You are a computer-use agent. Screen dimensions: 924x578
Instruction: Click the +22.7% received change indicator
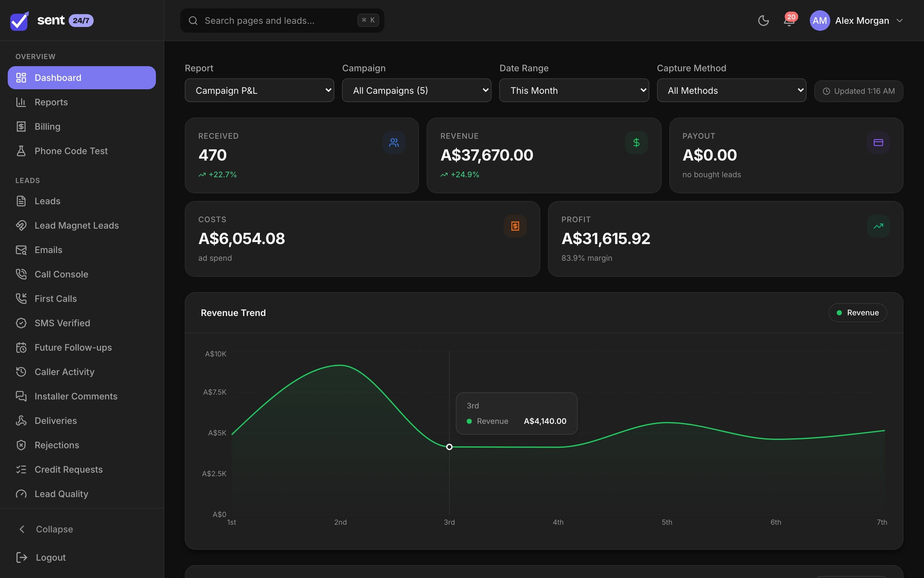(x=218, y=175)
